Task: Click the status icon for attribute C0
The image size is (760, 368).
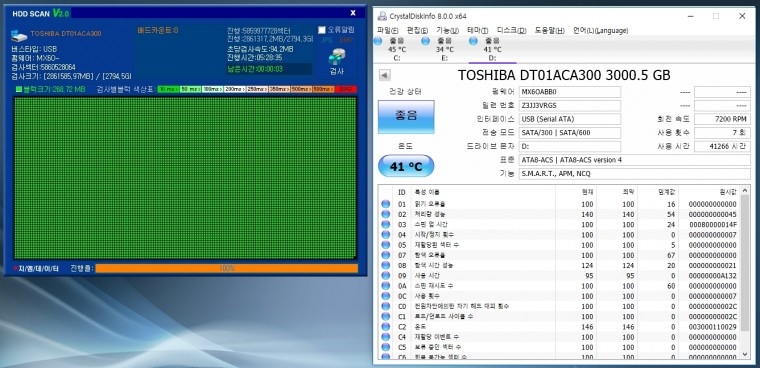Action: click(x=386, y=306)
